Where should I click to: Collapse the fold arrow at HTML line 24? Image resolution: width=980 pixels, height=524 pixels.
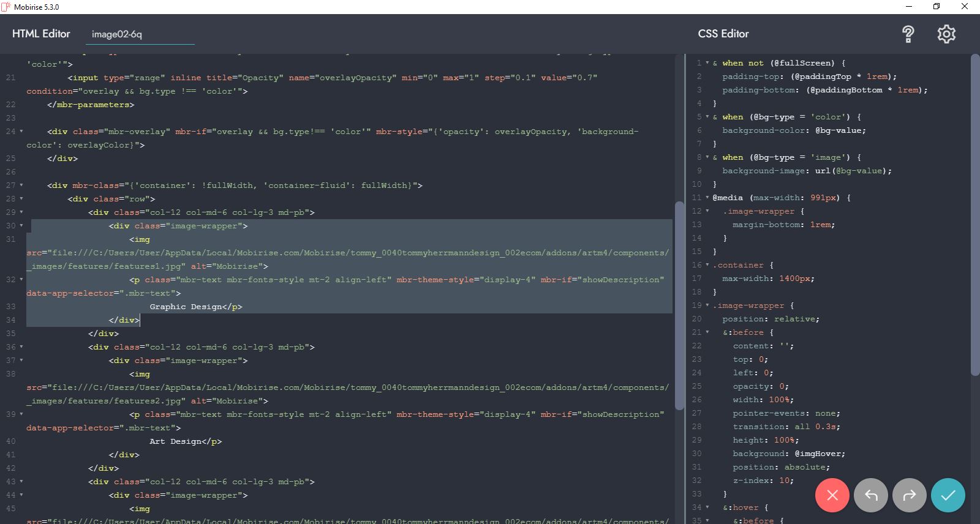[21, 132]
